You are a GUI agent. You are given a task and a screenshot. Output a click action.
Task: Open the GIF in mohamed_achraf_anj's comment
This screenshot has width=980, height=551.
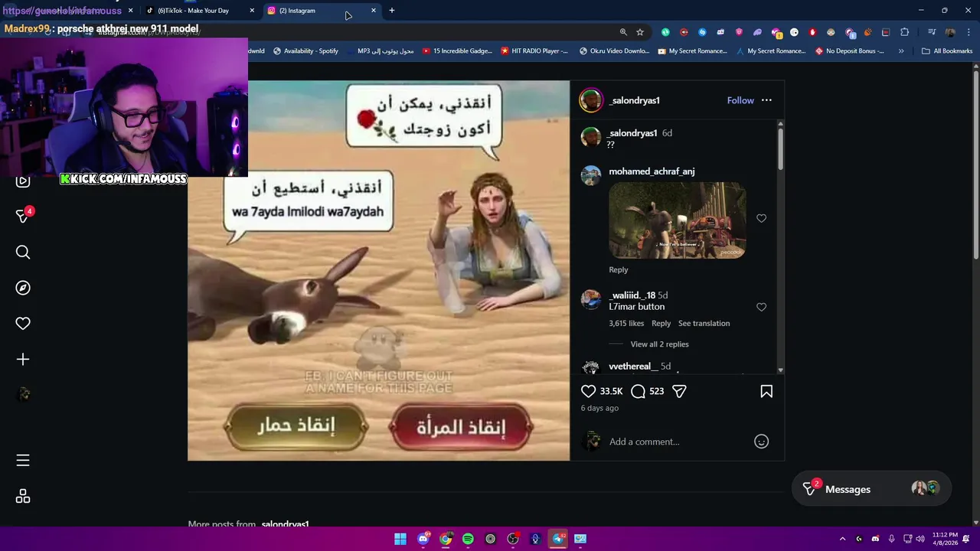coord(678,220)
